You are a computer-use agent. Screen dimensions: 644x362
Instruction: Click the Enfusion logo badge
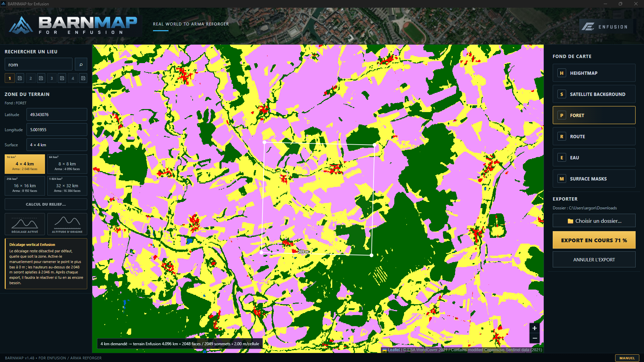pos(606,27)
